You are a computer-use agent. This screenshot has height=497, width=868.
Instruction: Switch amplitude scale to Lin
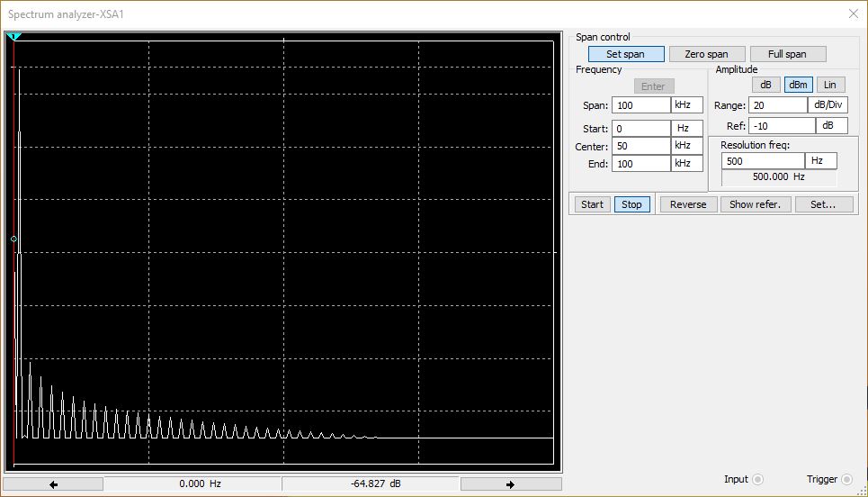click(830, 85)
